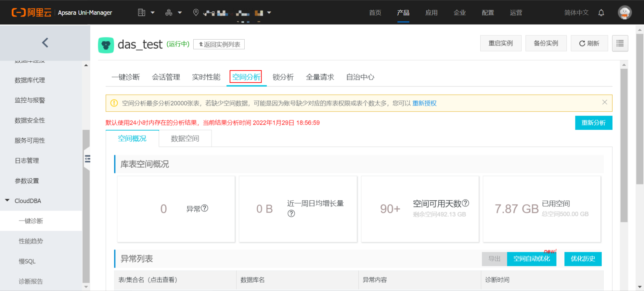Screen dimensions: 644x291
Task: Open the resource set icon dropdown
Action: pos(173,13)
